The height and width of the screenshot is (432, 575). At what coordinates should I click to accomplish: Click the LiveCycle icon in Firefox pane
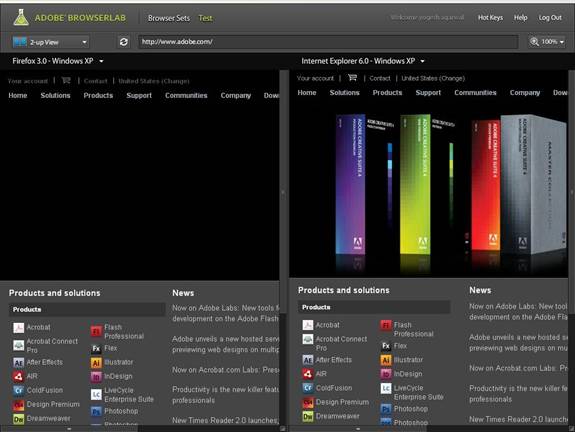96,395
